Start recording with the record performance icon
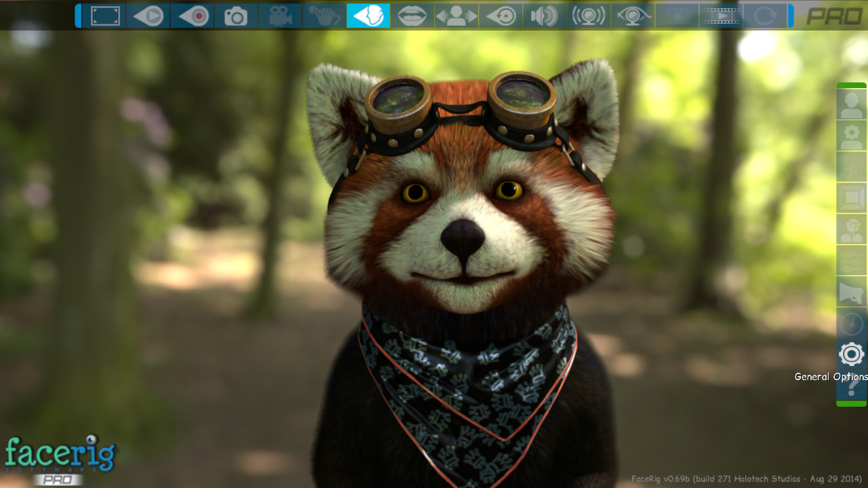Image resolution: width=868 pixels, height=488 pixels. click(193, 16)
